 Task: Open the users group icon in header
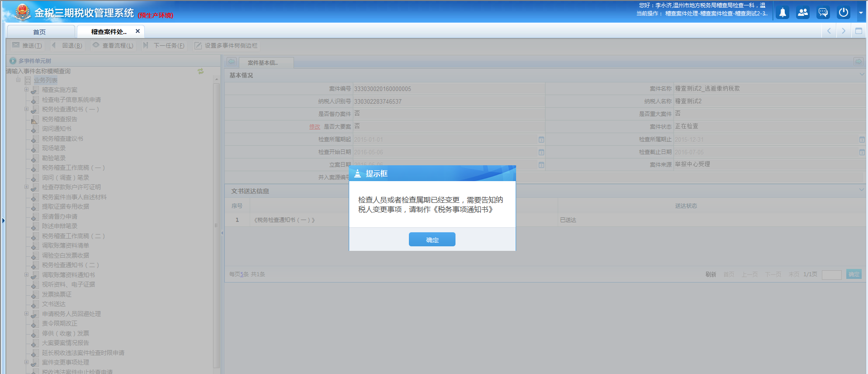803,13
